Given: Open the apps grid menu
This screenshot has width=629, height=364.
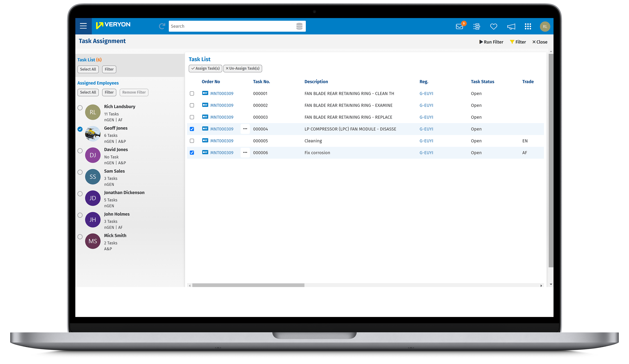Looking at the screenshot, I should [x=528, y=26].
